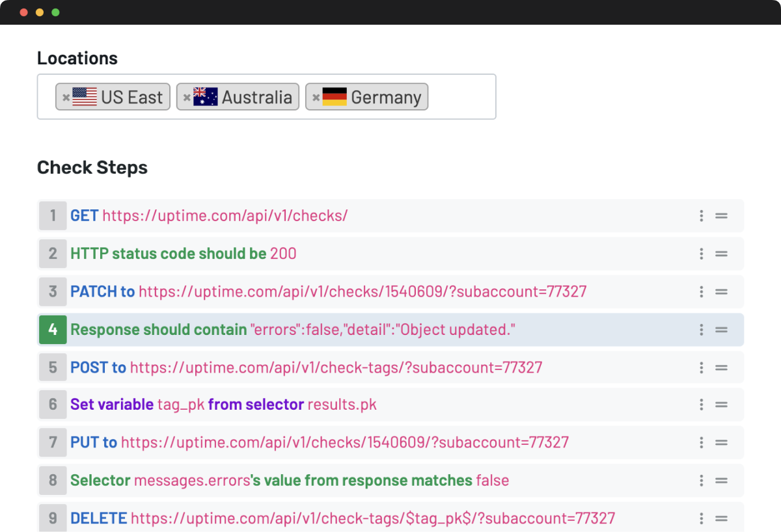Select step number 8 badge
The height and width of the screenshot is (532, 781).
coord(53,481)
